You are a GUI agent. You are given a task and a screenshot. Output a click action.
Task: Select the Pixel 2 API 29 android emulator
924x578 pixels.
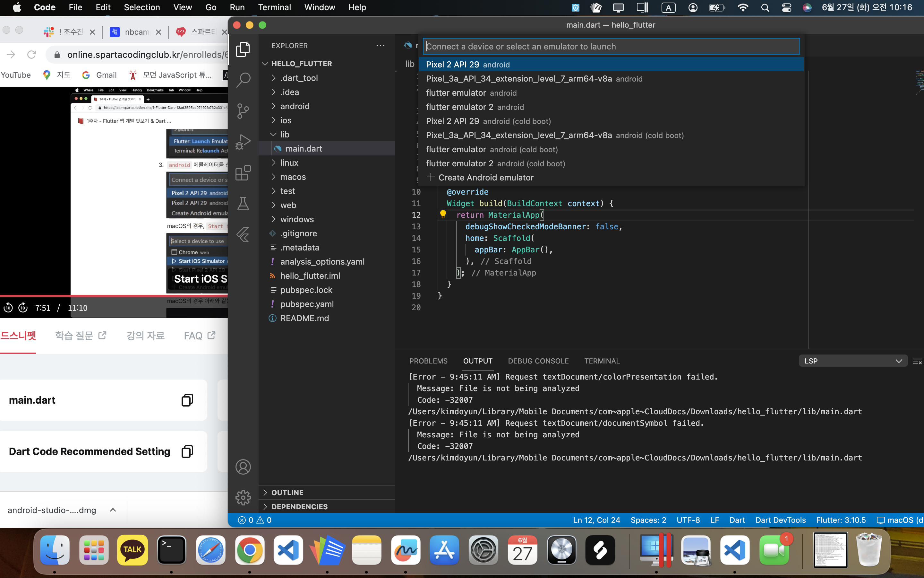611,65
